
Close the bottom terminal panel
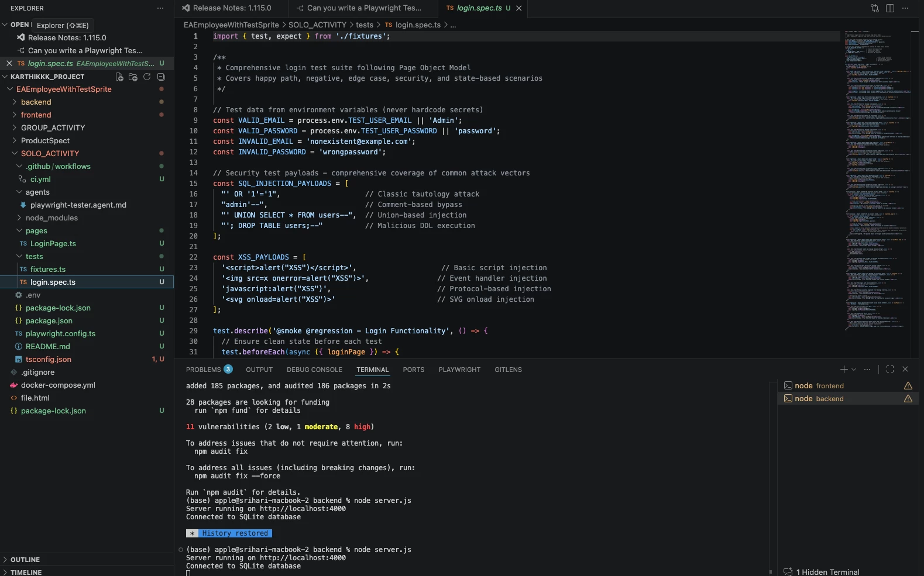tap(905, 370)
